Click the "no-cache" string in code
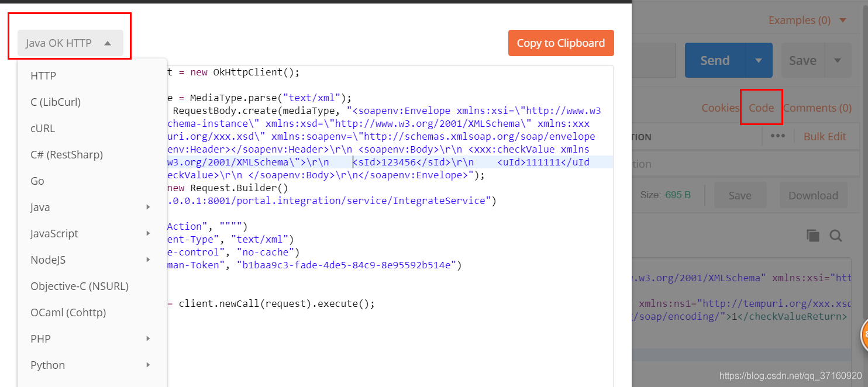This screenshot has width=868, height=387. [264, 253]
